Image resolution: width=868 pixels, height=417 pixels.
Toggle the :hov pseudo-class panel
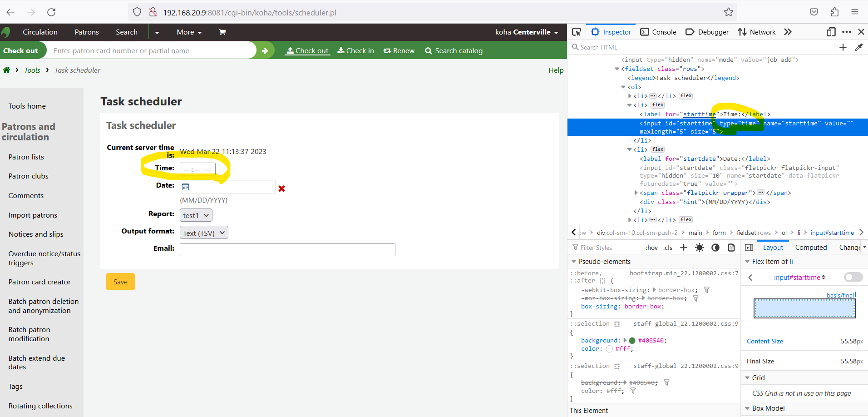point(651,248)
